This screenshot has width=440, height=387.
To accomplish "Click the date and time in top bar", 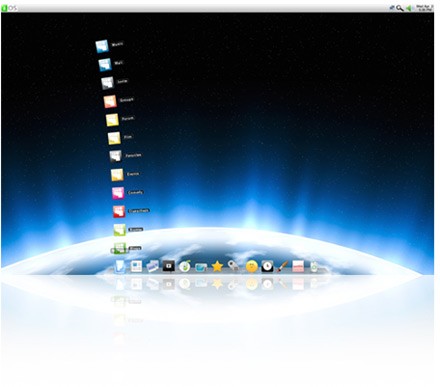I will coord(425,8).
